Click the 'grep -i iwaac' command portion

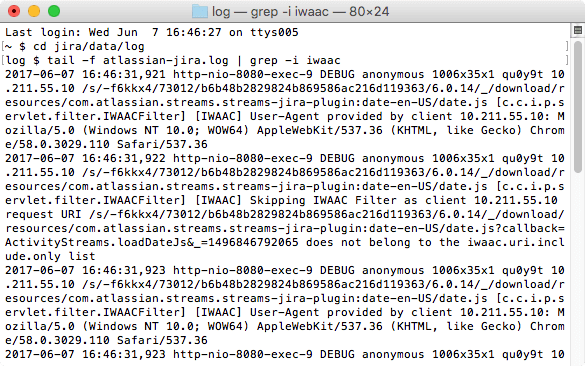(295, 60)
